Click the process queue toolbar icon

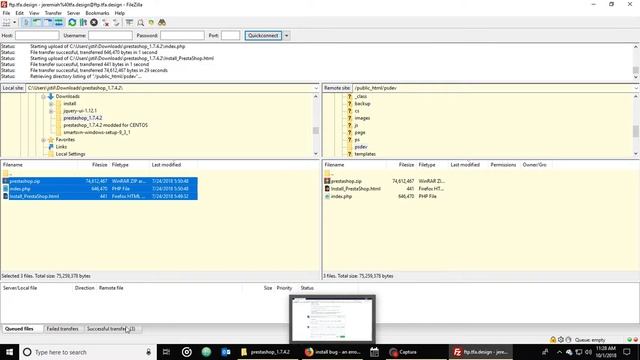pyautogui.click(x=83, y=22)
